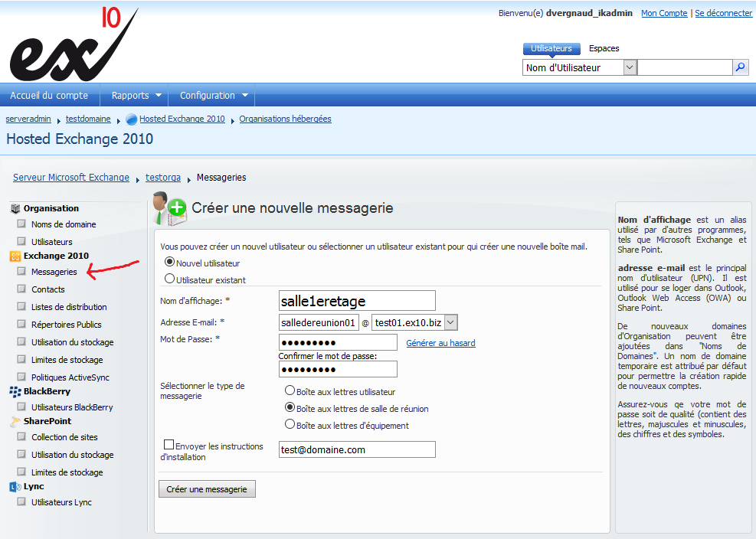
Task: Open Utilisateurs Lync in the sidebar
Action: tap(61, 502)
